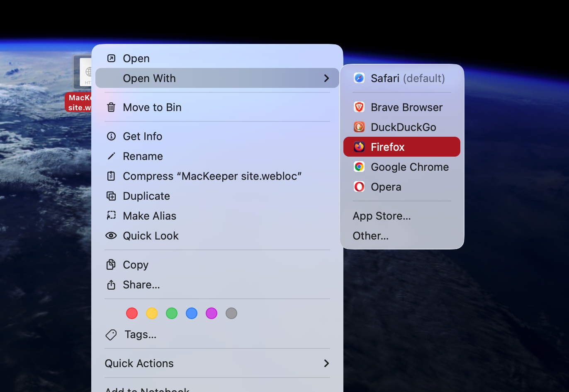Click the Safari compass icon in submenu
Screen dimensions: 569x392
pyautogui.click(x=359, y=78)
